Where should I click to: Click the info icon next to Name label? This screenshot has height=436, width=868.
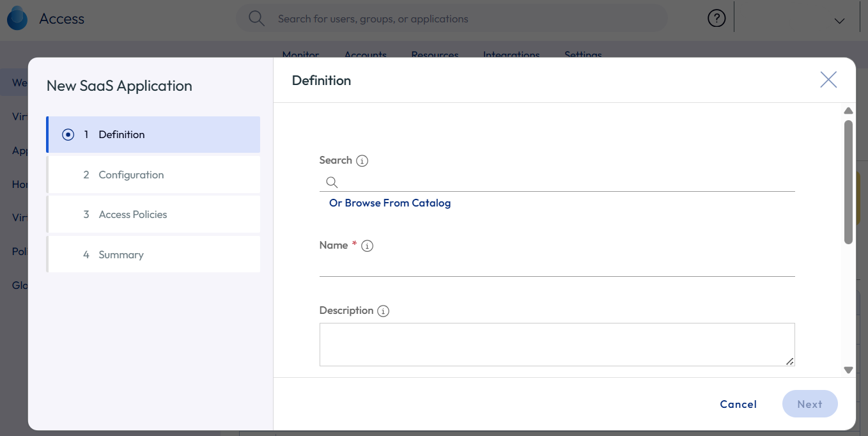coord(367,246)
